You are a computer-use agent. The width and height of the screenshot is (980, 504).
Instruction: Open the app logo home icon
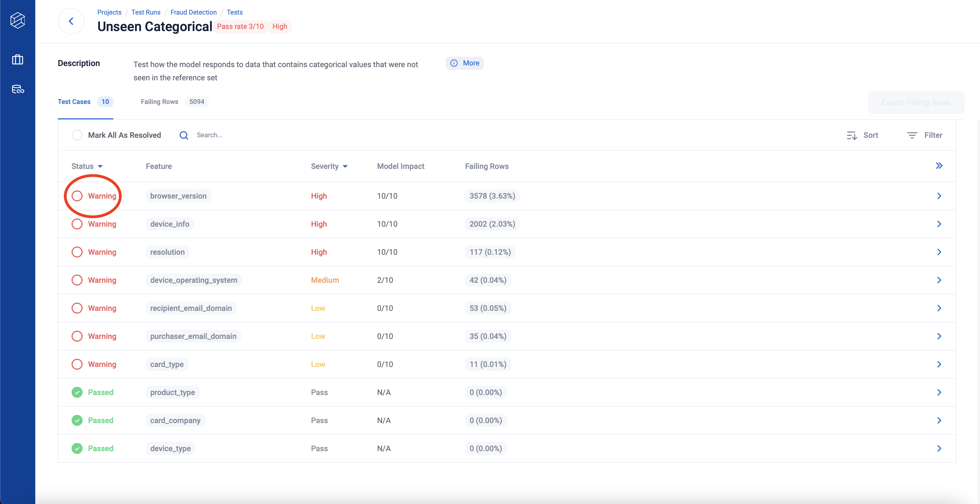[18, 21]
